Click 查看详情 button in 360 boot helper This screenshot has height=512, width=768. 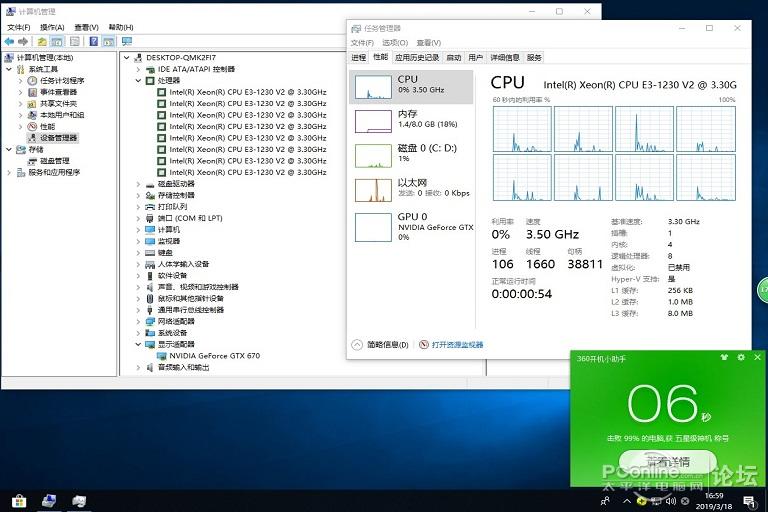(668, 461)
